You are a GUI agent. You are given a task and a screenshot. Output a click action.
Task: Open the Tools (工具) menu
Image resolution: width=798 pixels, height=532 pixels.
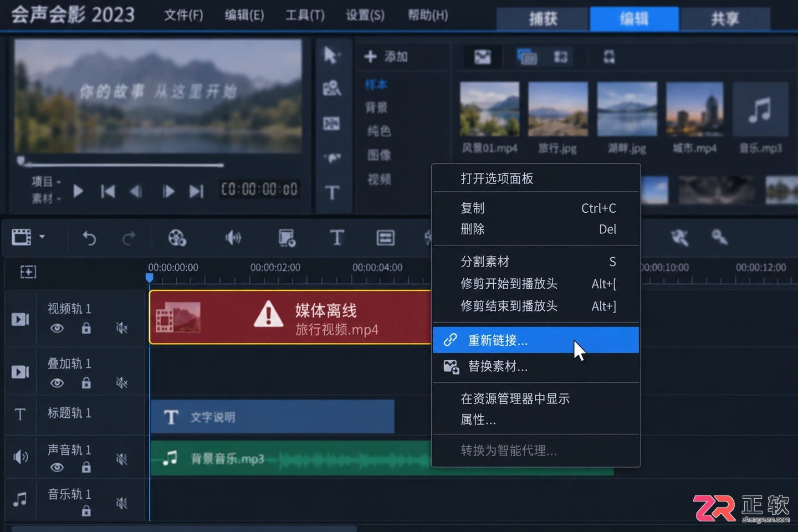(305, 15)
